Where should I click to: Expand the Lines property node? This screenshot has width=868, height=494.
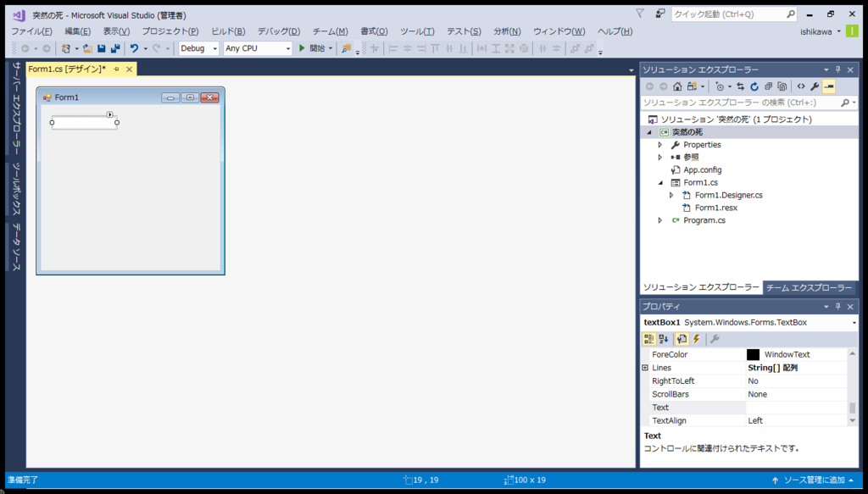pos(645,368)
